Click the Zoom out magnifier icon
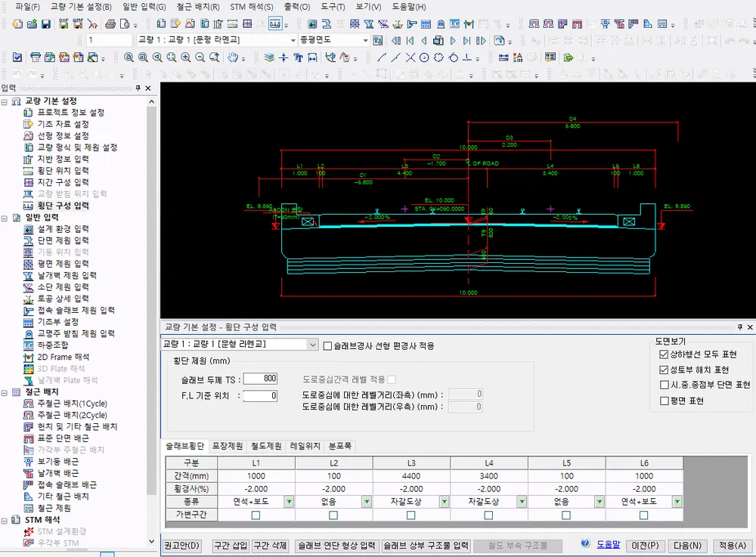The width and height of the screenshot is (756, 557). tap(200, 57)
